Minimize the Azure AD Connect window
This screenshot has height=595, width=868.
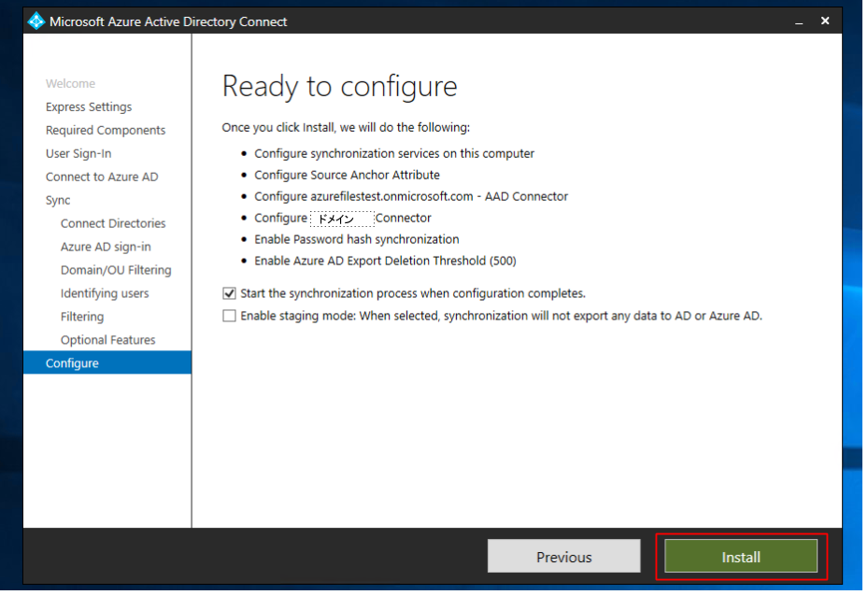click(x=798, y=21)
